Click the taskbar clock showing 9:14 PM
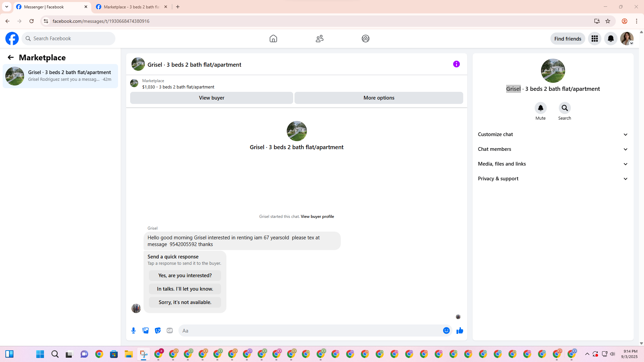 630,354
